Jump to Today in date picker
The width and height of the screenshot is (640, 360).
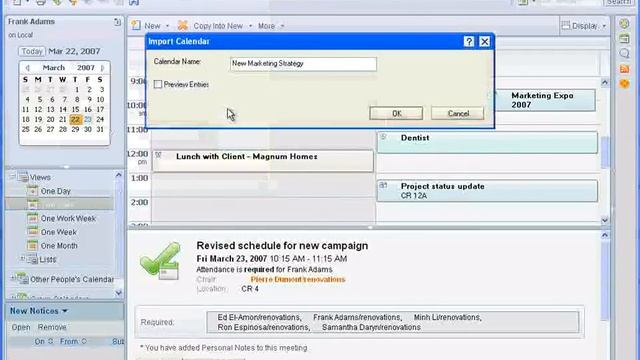pyautogui.click(x=32, y=51)
